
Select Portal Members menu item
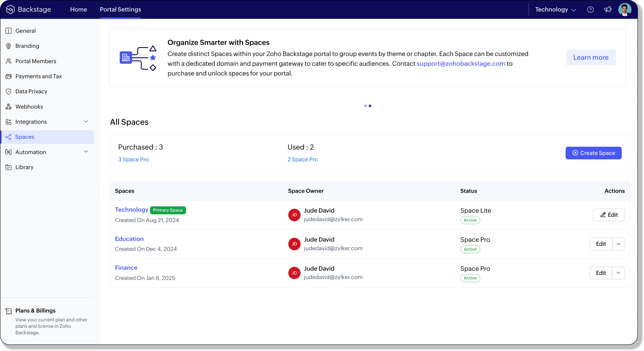pos(36,61)
